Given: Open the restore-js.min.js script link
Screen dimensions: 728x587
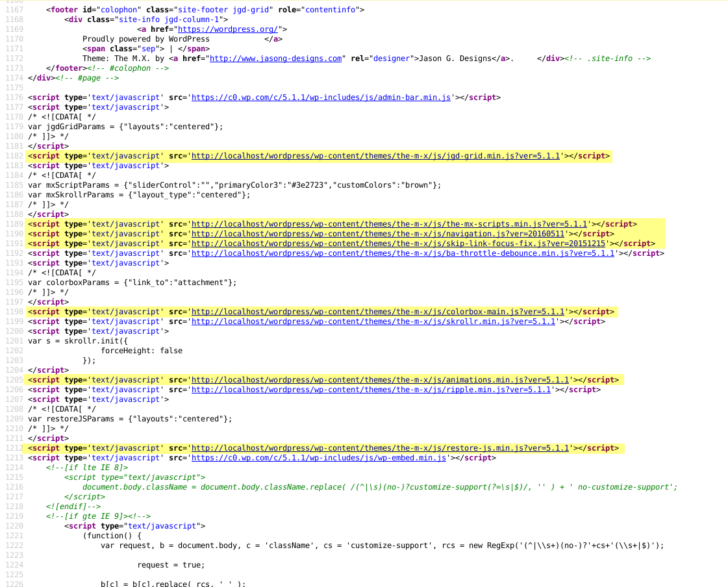Looking at the screenshot, I should [x=381, y=449].
